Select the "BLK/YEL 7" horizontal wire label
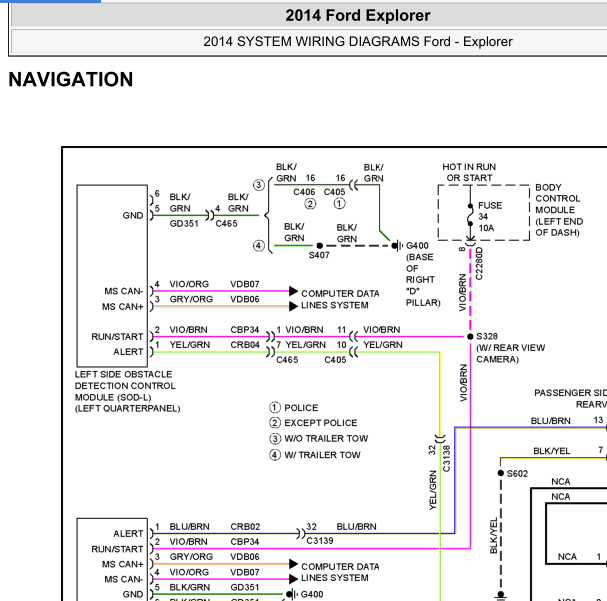This screenshot has width=607, height=601. pos(568,450)
